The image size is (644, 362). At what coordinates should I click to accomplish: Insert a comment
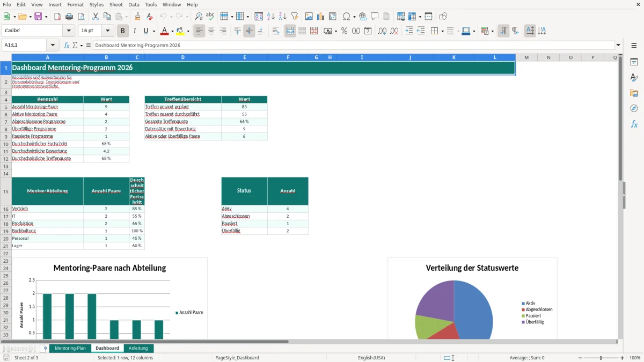click(375, 17)
